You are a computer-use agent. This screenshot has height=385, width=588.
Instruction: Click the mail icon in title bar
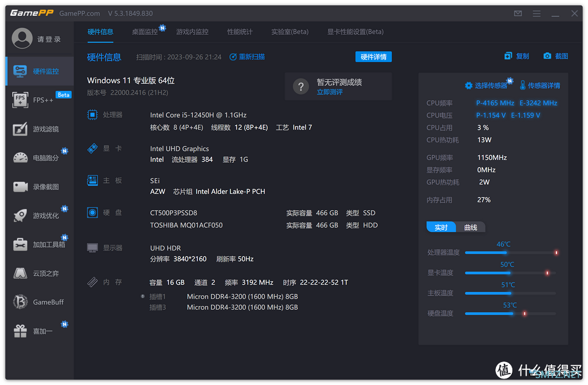(518, 14)
